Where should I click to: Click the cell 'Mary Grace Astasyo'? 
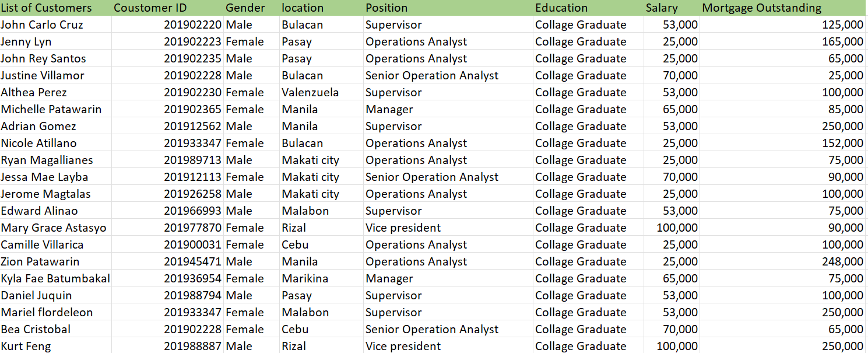click(x=55, y=228)
